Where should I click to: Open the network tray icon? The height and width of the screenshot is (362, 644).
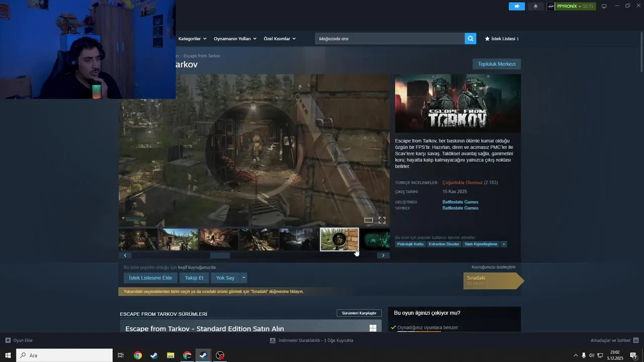(x=600, y=355)
